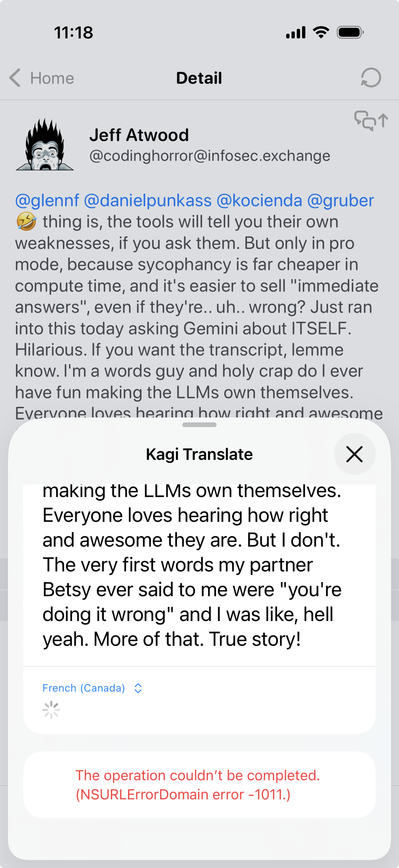Open the @gruber mention
399x868 pixels.
click(x=340, y=201)
